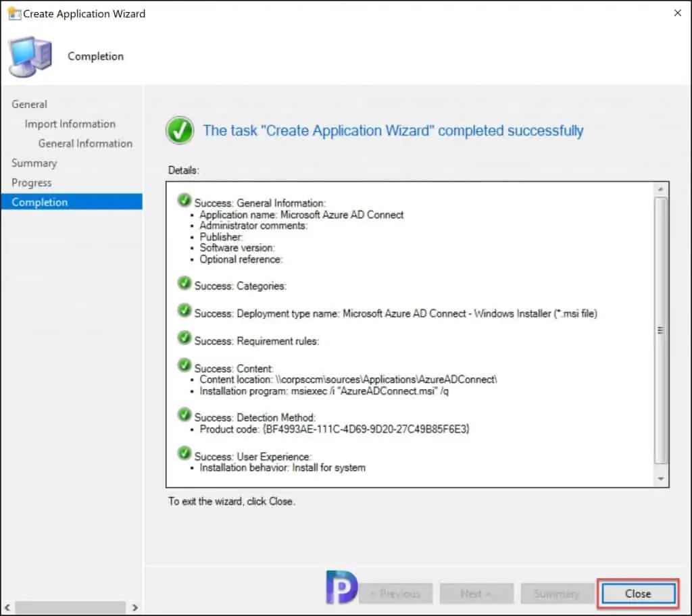Click the sidebar horizontal scroll left arrow
The height and width of the screenshot is (616, 692).
click(x=7, y=608)
